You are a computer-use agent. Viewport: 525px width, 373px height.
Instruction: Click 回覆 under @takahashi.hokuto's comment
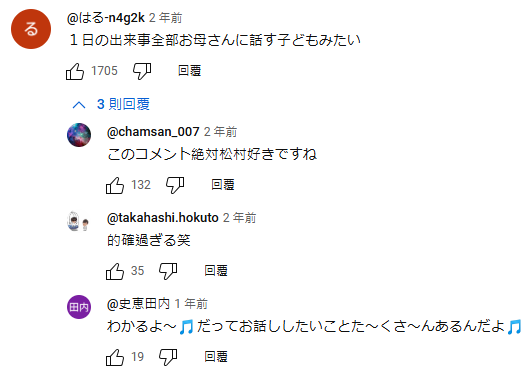pyautogui.click(x=216, y=271)
